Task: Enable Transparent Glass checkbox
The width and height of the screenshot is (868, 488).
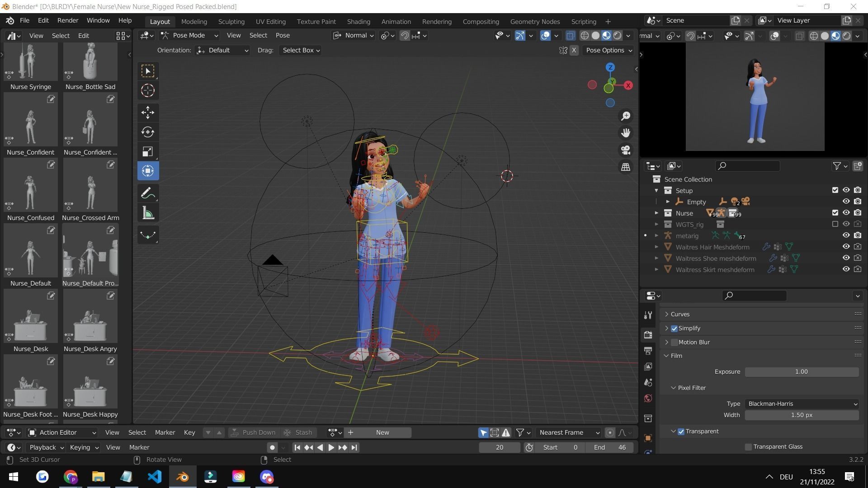Action: [748, 447]
